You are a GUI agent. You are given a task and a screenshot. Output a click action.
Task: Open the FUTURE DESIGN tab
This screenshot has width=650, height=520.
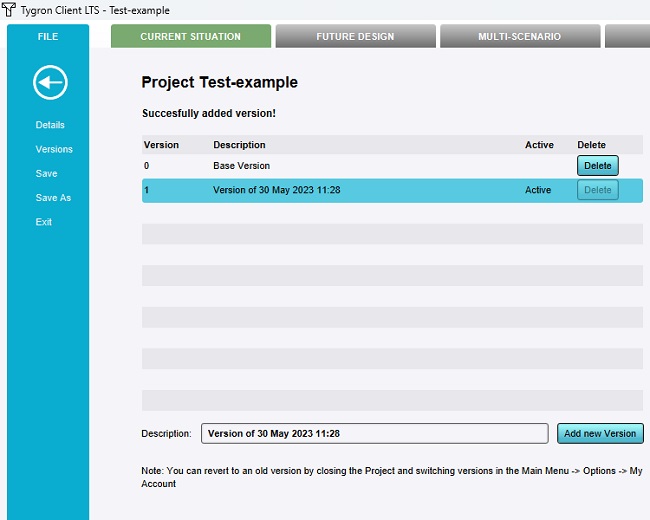355,37
